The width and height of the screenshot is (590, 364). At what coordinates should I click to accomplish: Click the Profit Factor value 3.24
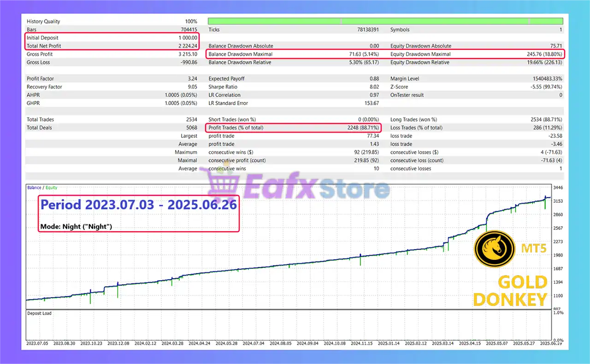pos(193,79)
